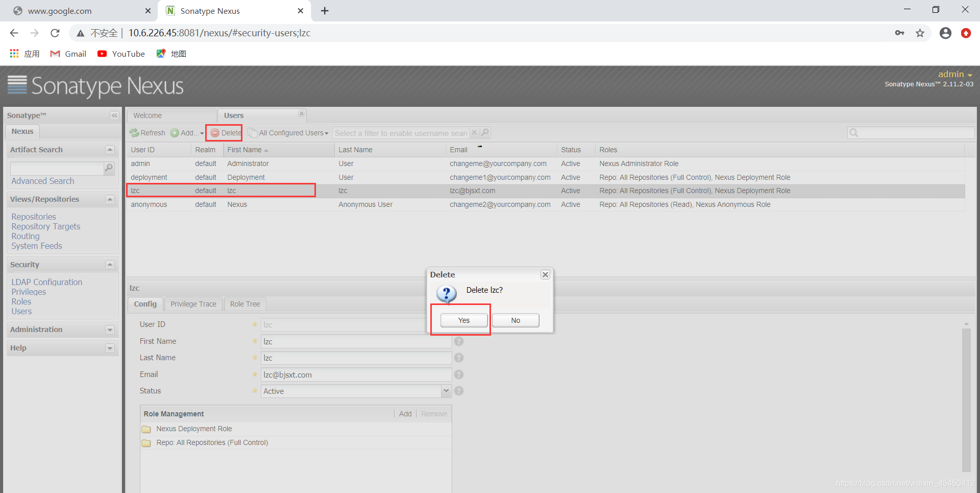Collapse the Sonatype sidebar panel

[x=114, y=115]
